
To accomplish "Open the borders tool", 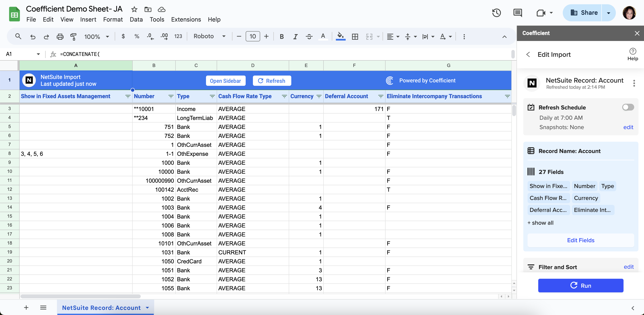I will pos(355,36).
